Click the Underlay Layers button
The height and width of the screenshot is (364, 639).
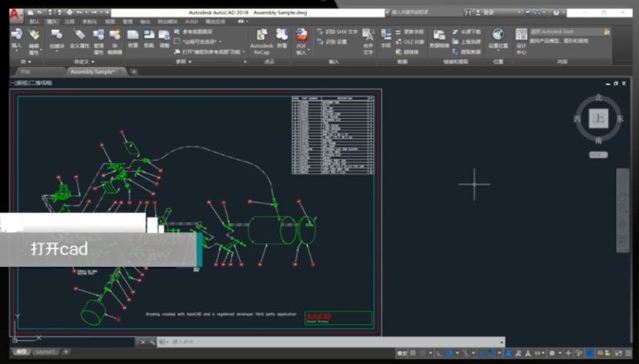(194, 31)
